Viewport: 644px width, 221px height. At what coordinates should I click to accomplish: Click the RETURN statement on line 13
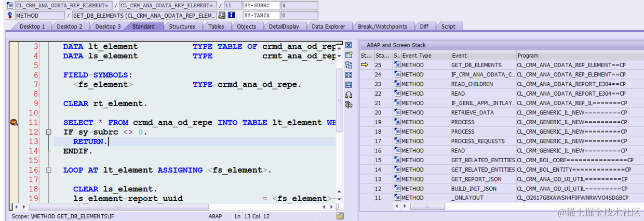[90, 141]
